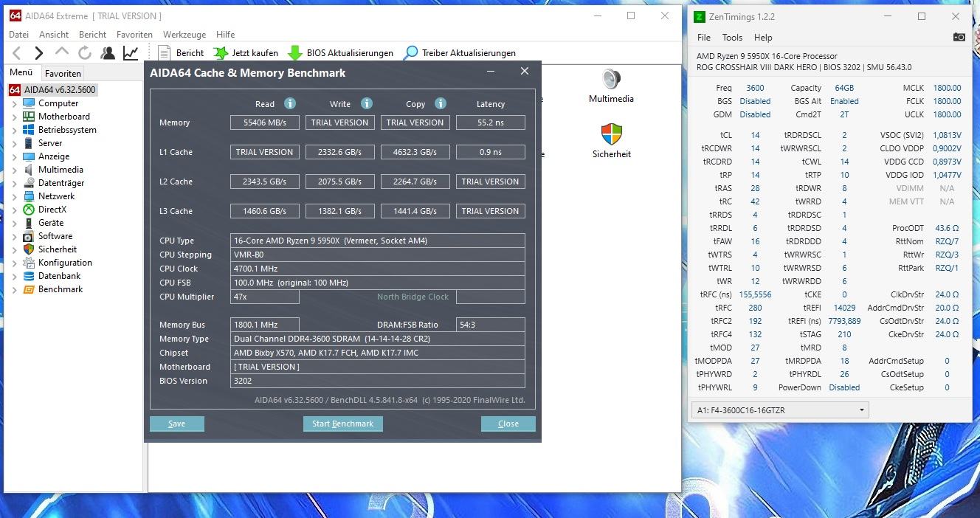Open the Help menu in ZenTimings
The image size is (980, 518).
click(763, 37)
